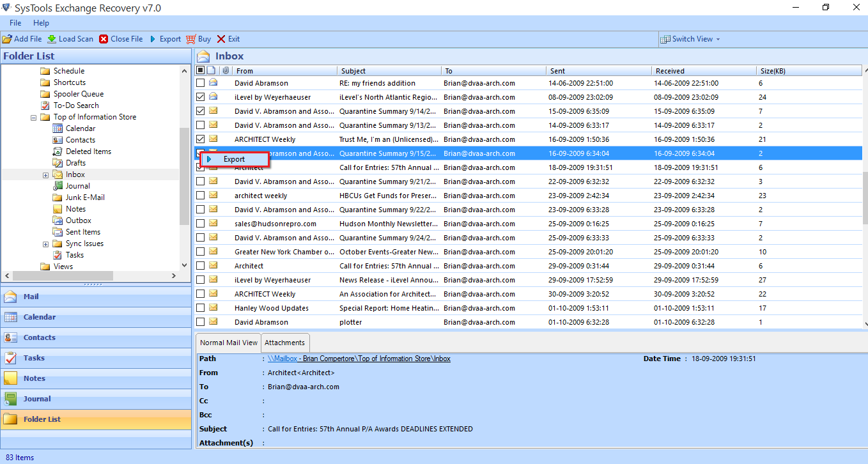Sort by the Subject column header

tap(389, 71)
